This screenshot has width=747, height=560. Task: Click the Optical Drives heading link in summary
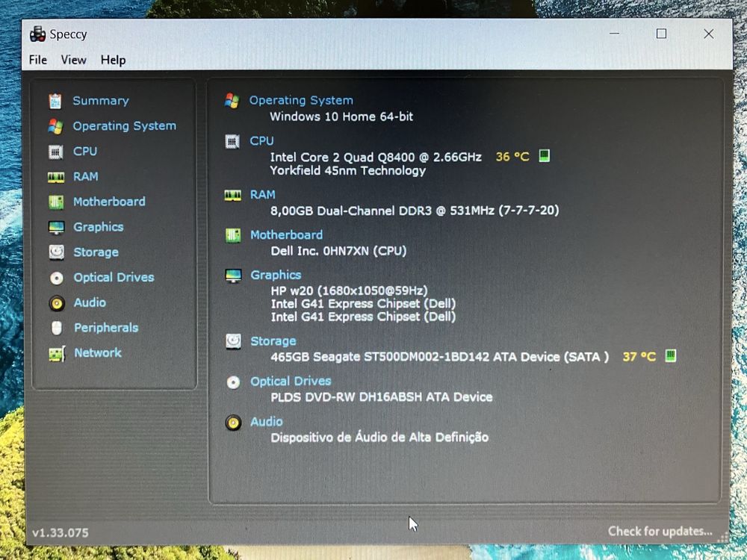291,382
